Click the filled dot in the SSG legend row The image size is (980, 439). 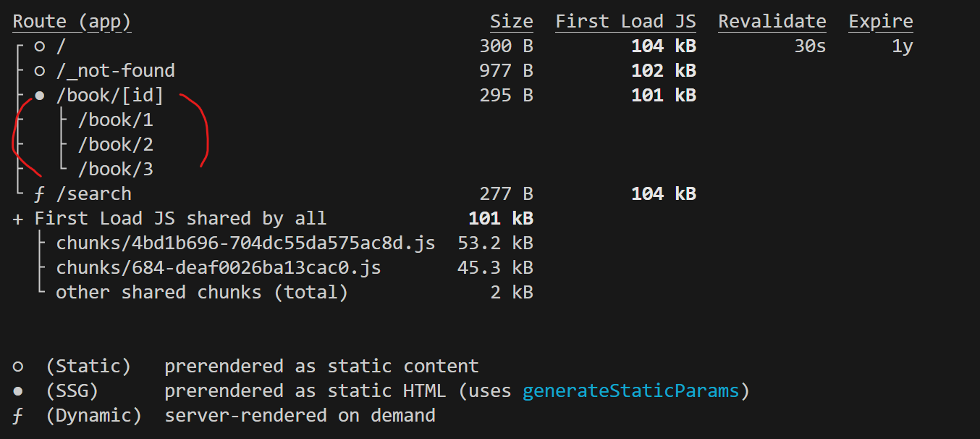(x=17, y=391)
